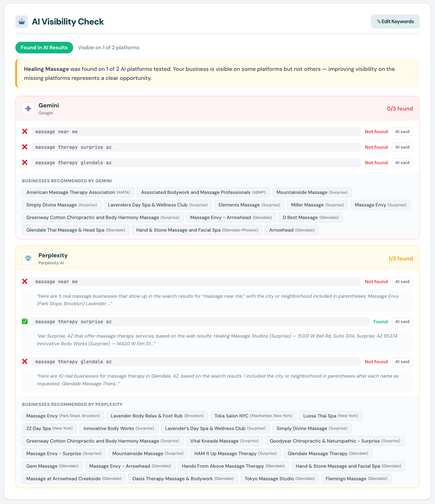This screenshot has height=504, width=435.
Task: Select the Massage Envy (Surprise) chip in Gemini
Action: point(380,205)
